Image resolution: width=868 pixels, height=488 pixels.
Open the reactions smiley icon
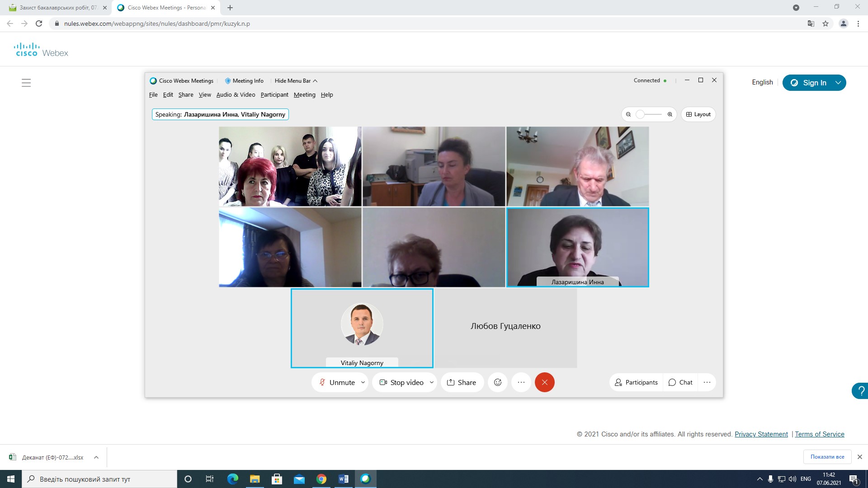(498, 382)
